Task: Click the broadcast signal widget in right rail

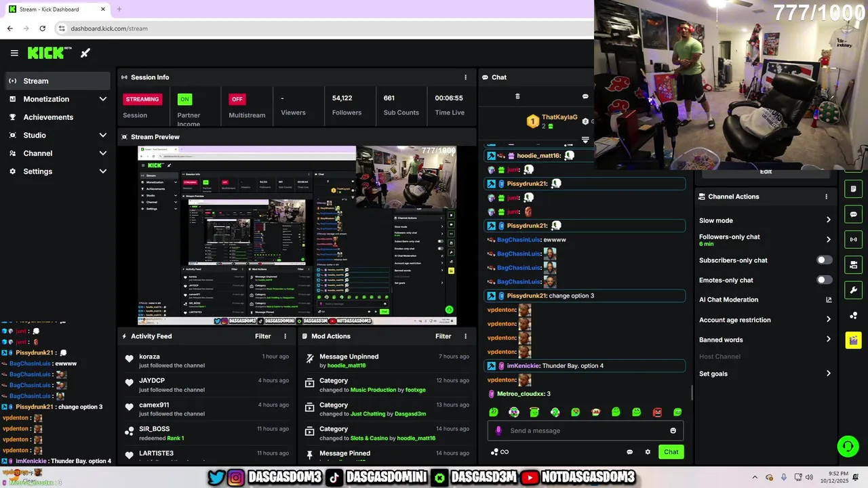Action: pos(853,239)
